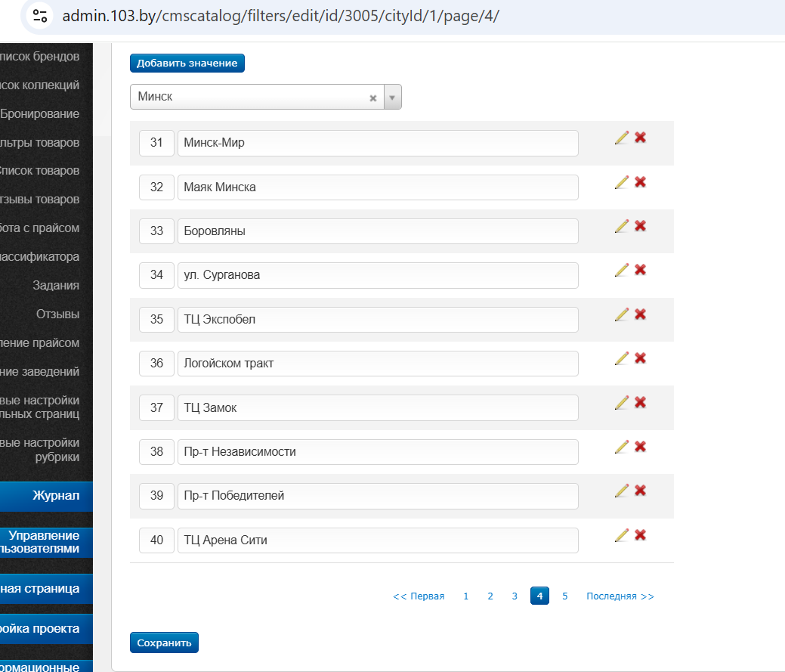Edit the ТЦ Экспобел row with pencil icon
Image resolution: width=785 pixels, height=672 pixels.
tap(621, 314)
